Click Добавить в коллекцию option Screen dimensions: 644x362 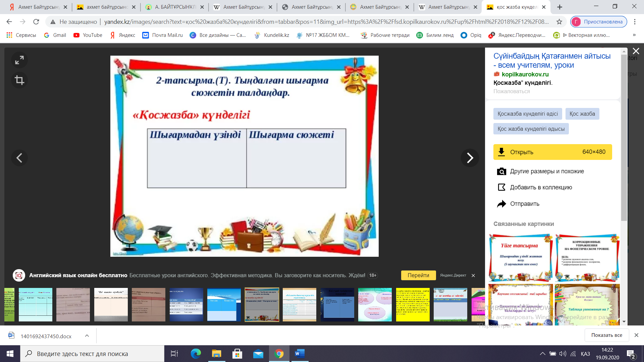[x=541, y=187]
